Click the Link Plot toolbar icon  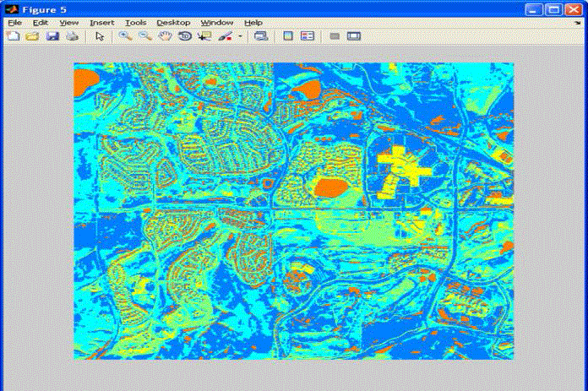tap(261, 36)
